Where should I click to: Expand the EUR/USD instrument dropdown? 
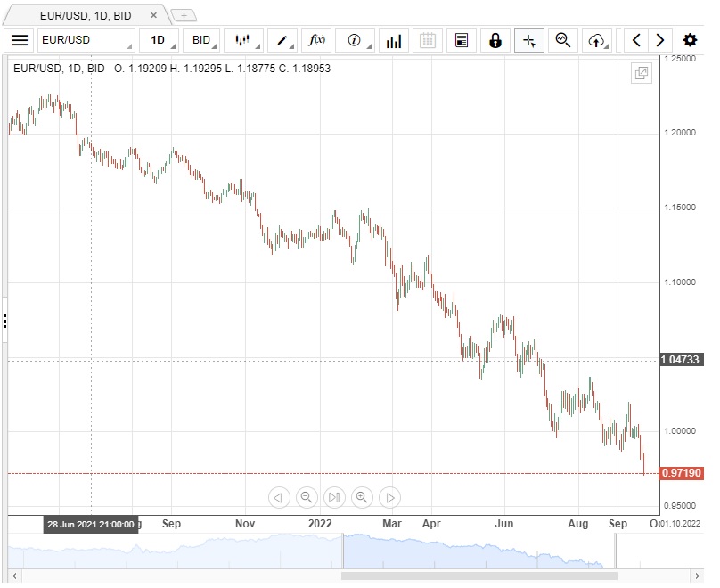tap(86, 40)
